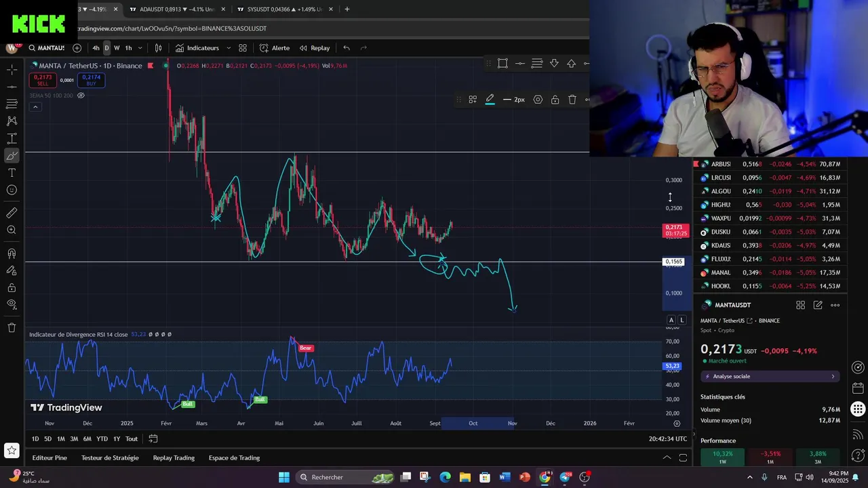
Task: Switch to ADAUSDT browser tab
Action: tap(178, 9)
